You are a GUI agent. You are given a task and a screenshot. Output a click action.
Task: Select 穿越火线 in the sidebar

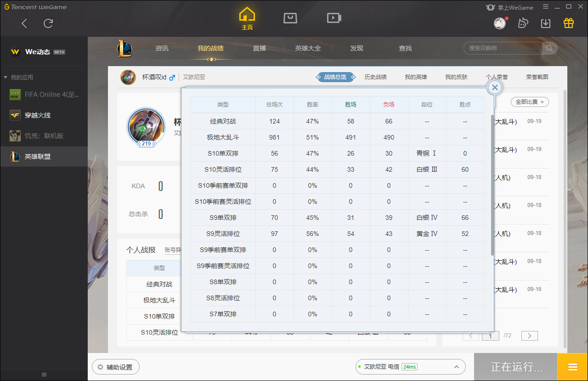pyautogui.click(x=38, y=115)
